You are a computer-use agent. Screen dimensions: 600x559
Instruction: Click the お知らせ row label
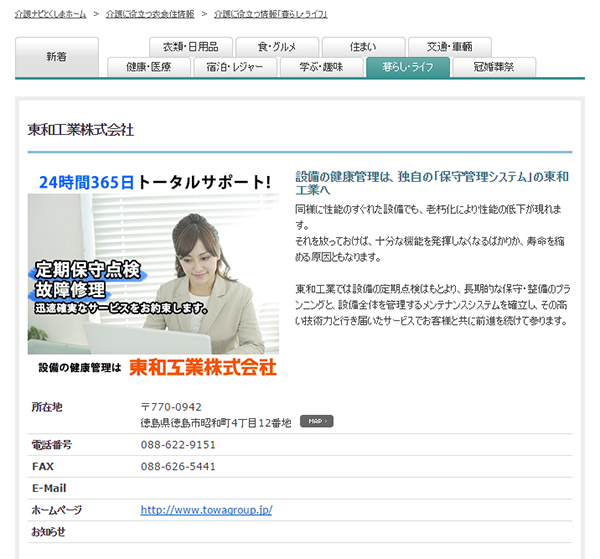pos(48,532)
